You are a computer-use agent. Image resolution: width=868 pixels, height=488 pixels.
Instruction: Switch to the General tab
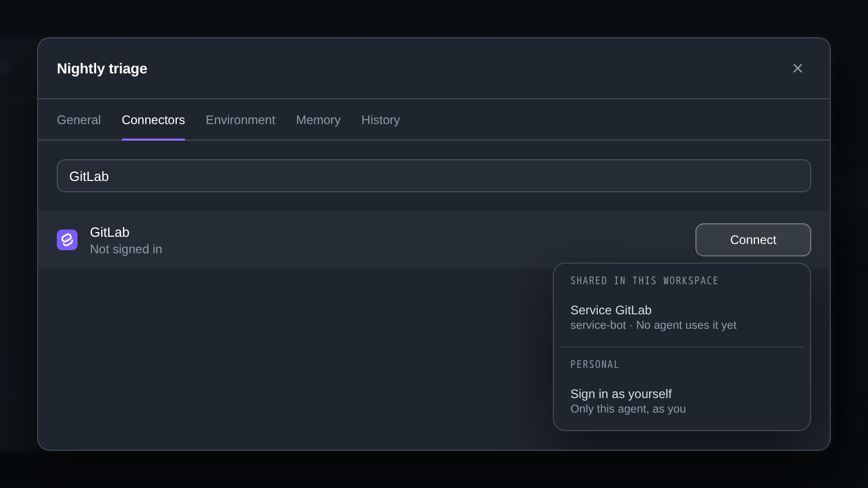79,120
